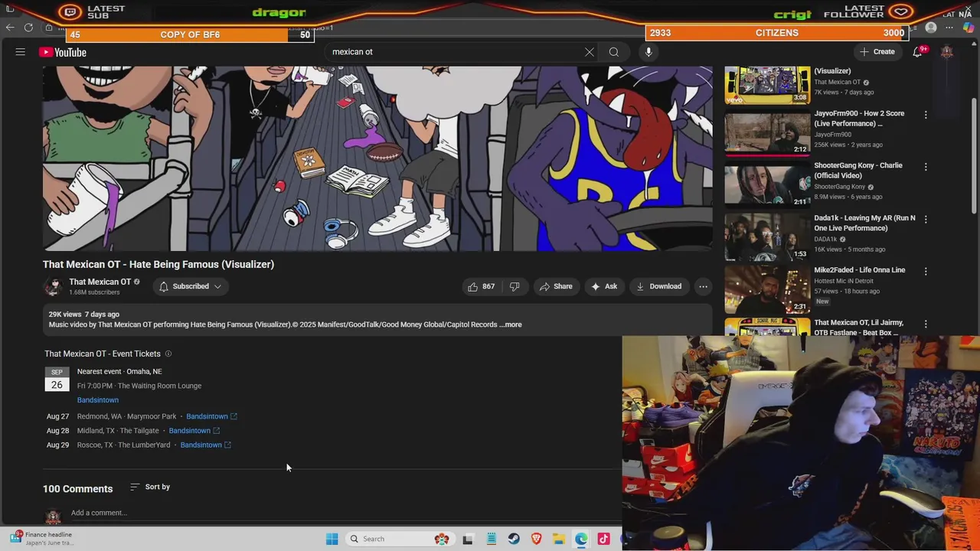Open Dada1k Leaving My AR thumbnail
980x551 pixels.
pos(767,237)
